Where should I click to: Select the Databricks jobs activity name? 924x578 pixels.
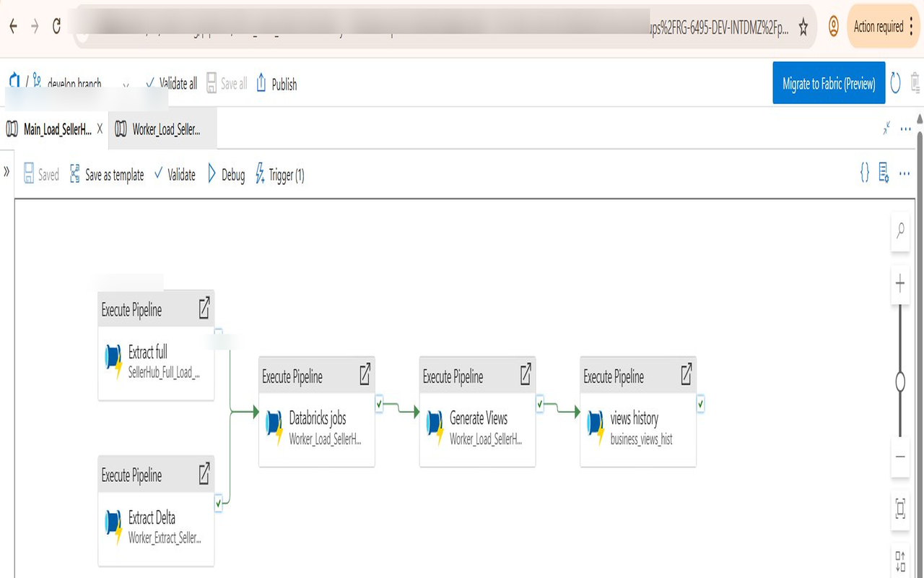(x=318, y=418)
